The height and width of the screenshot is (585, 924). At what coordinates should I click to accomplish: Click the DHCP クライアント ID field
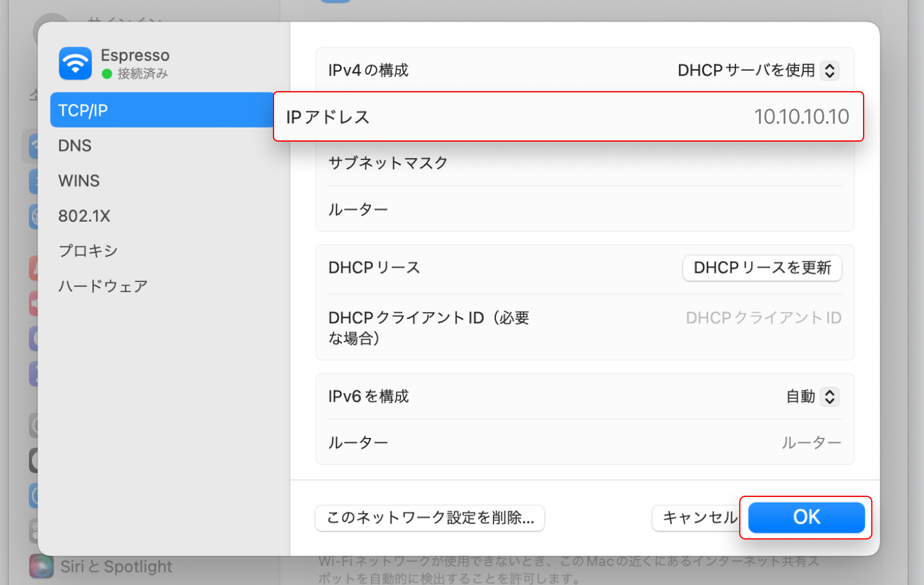click(763, 317)
